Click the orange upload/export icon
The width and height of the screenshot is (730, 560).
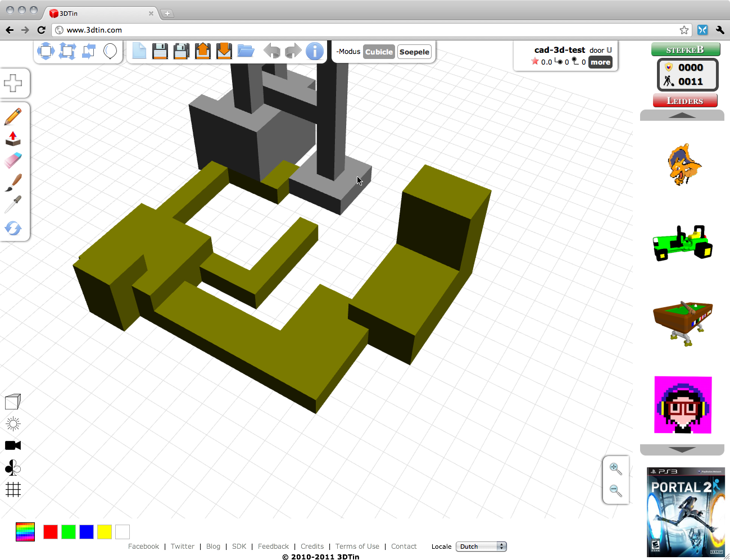click(203, 51)
